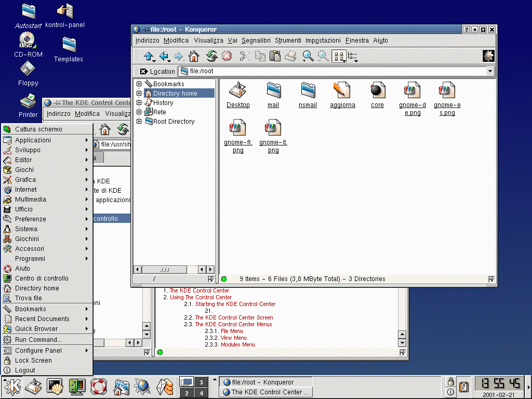
Task: Open the Segnalibri menu
Action: pyautogui.click(x=256, y=41)
